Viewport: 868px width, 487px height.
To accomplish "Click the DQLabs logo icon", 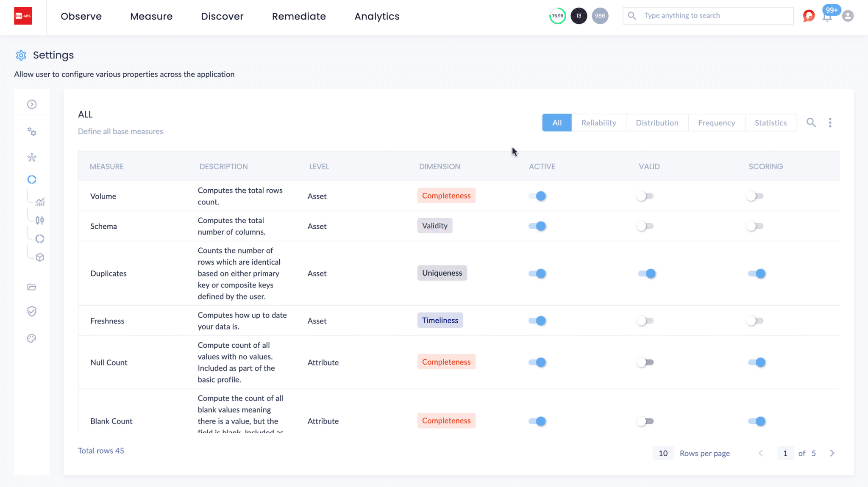I will pos(23,16).
